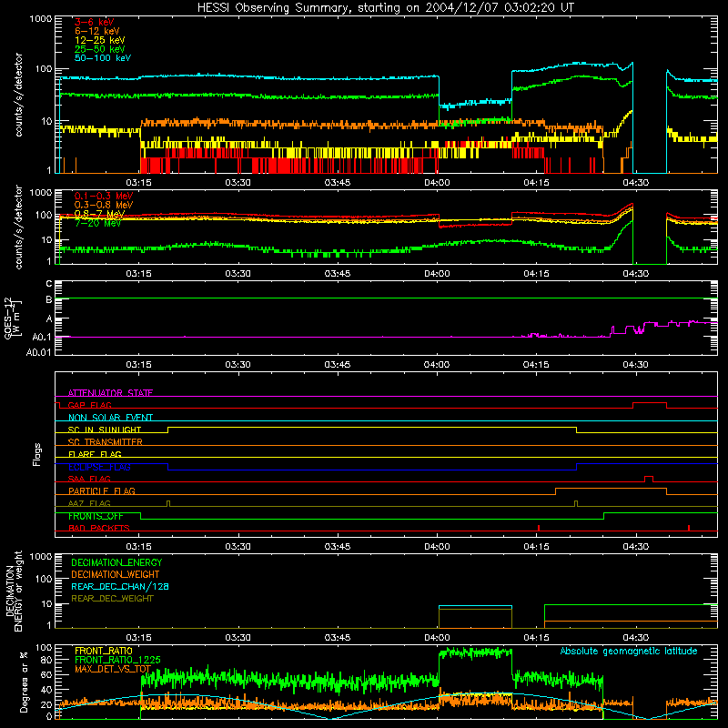This screenshot has width=728, height=728.
Task: Click the 04:00 tick label under Flags panel
Action: point(437,547)
